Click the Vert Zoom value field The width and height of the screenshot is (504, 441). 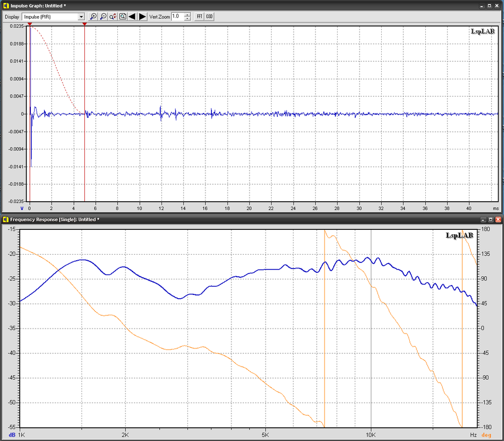coord(178,17)
